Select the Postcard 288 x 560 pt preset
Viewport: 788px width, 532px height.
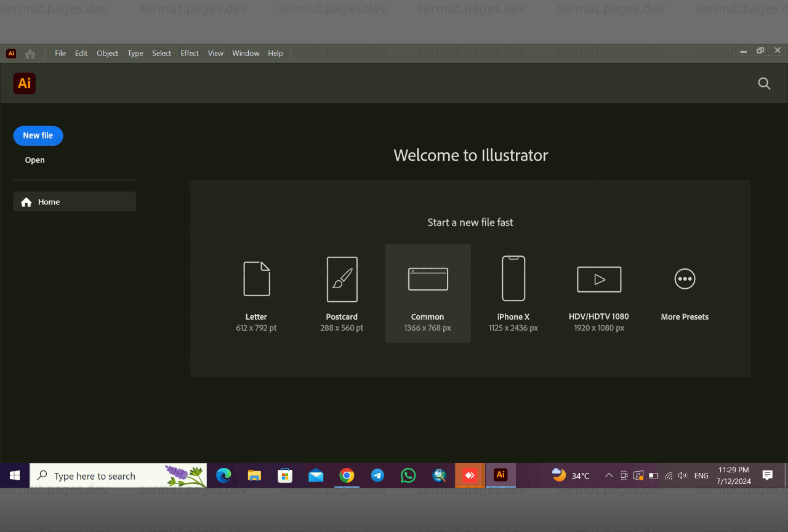(342, 294)
